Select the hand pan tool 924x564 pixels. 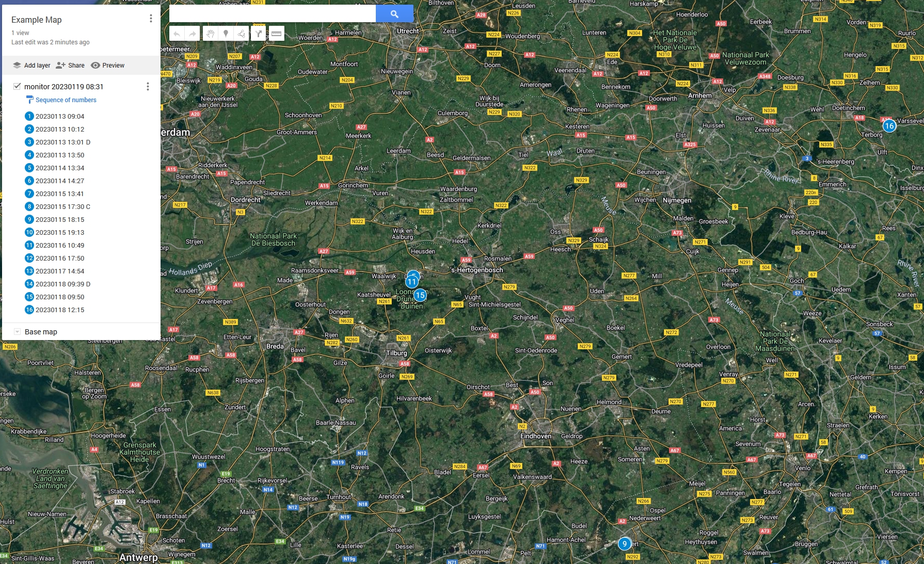click(x=210, y=34)
